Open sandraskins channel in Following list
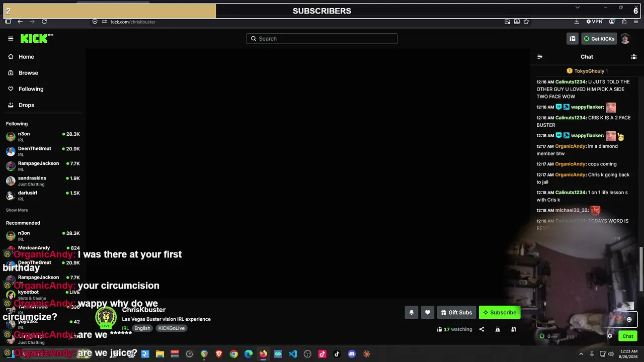This screenshot has width=644, height=362. 43,180
